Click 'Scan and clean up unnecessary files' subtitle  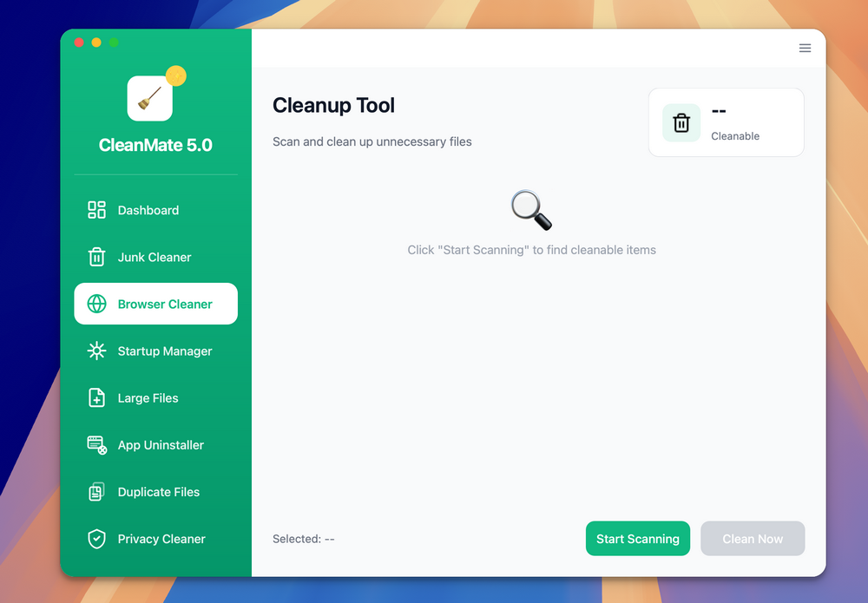tap(372, 141)
